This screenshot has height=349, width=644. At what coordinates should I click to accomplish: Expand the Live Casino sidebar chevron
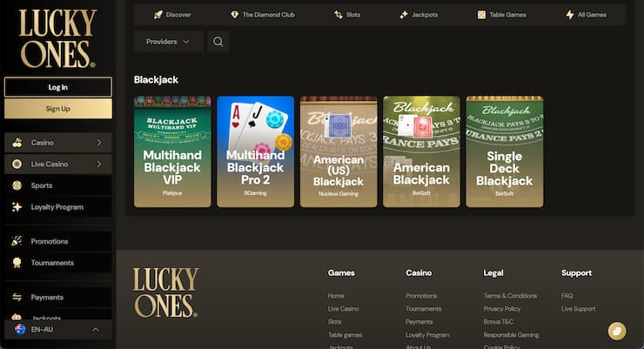click(x=99, y=164)
